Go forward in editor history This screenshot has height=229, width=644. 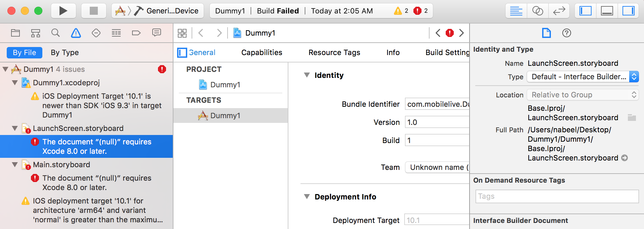[219, 33]
